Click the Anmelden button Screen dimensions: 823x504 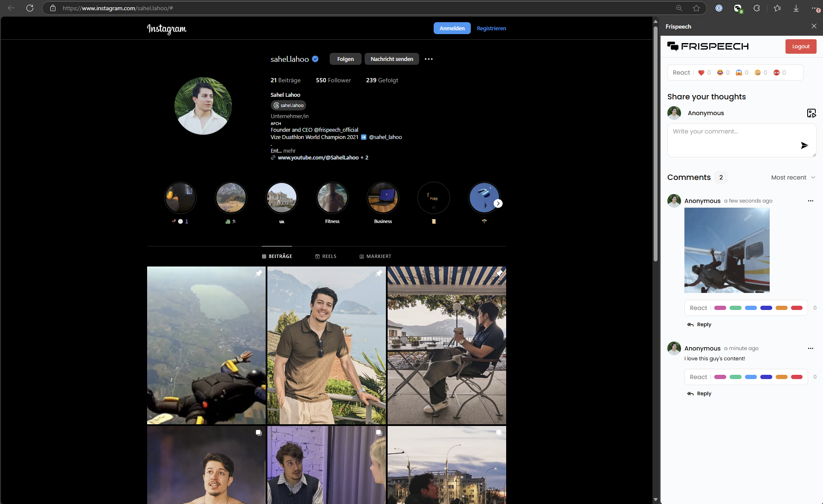(x=452, y=28)
